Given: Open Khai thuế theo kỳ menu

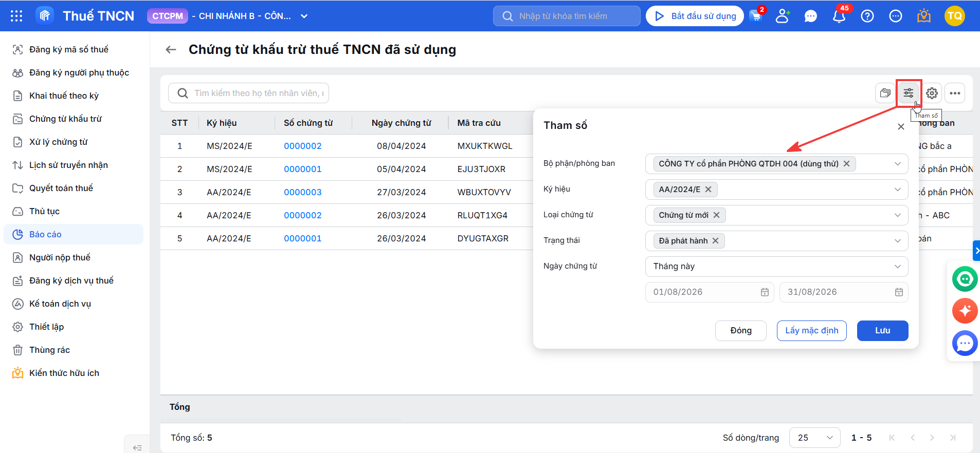Looking at the screenshot, I should pyautogui.click(x=74, y=96).
